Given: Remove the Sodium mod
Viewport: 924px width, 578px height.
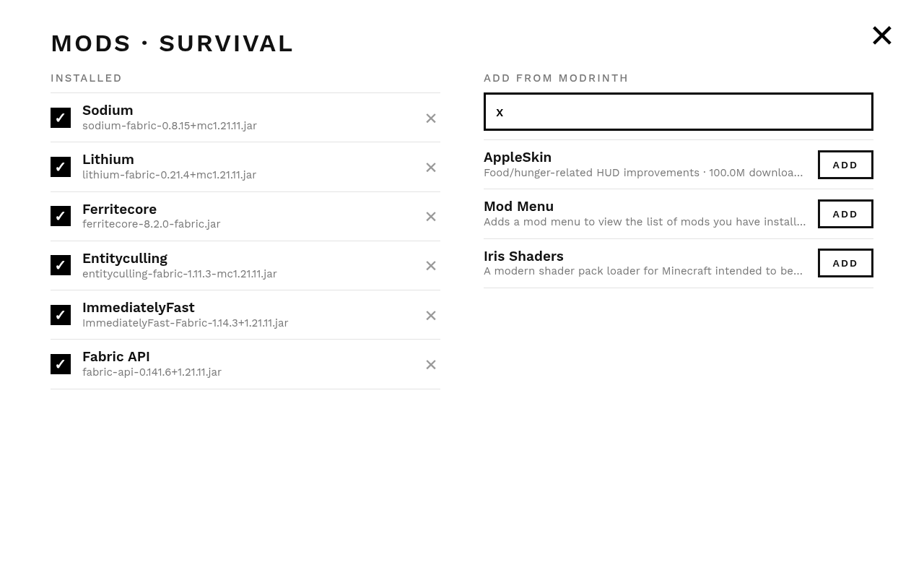Looking at the screenshot, I should [431, 118].
